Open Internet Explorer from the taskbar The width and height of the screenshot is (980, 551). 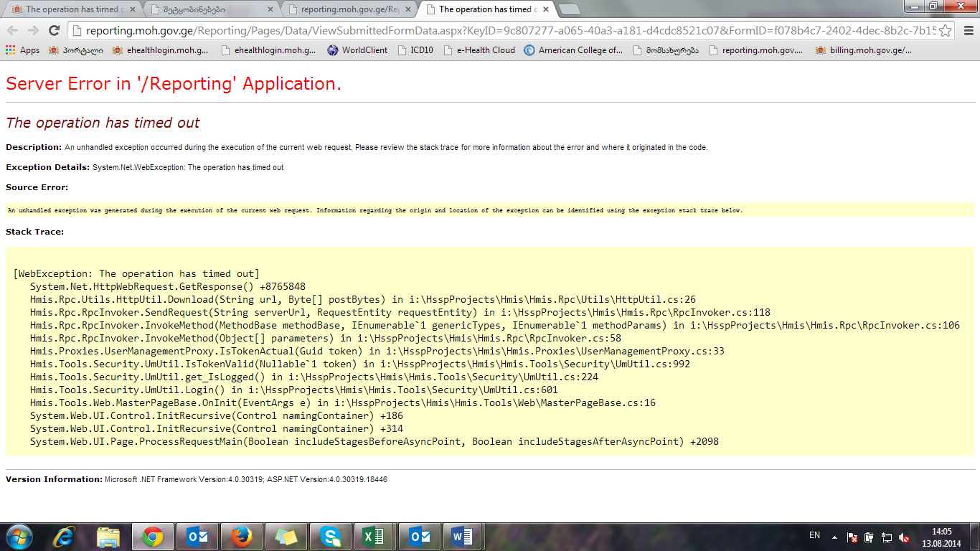[x=64, y=537]
